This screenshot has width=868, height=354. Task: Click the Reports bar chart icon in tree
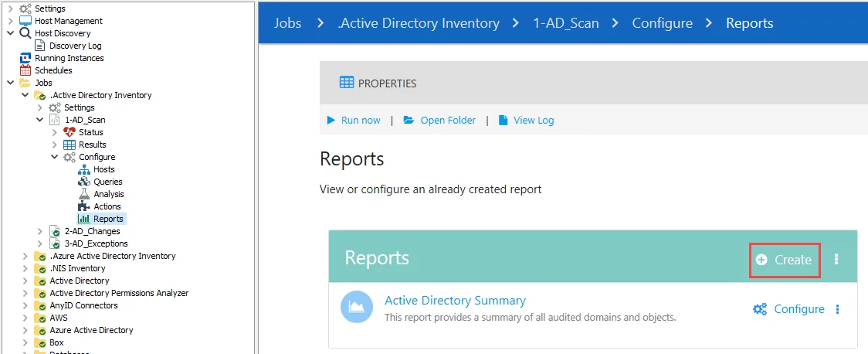click(x=83, y=219)
